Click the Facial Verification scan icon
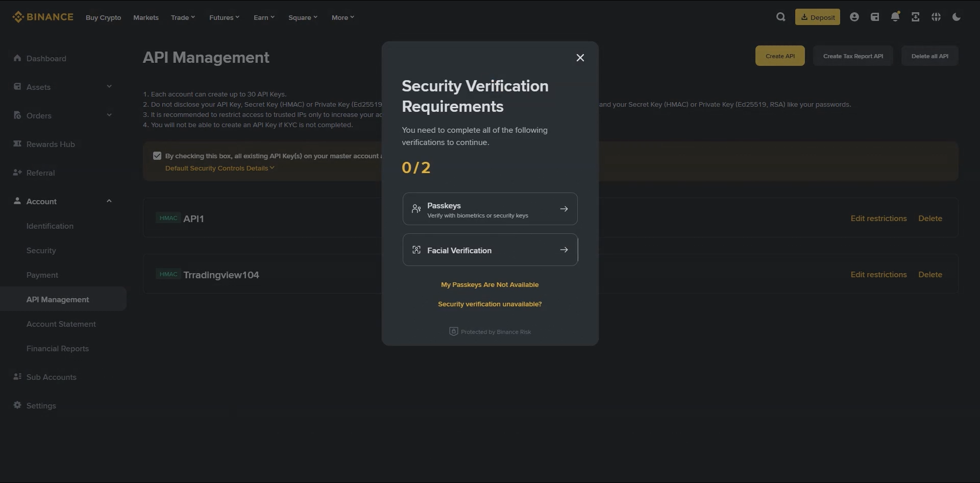Image resolution: width=980 pixels, height=483 pixels. tap(416, 250)
